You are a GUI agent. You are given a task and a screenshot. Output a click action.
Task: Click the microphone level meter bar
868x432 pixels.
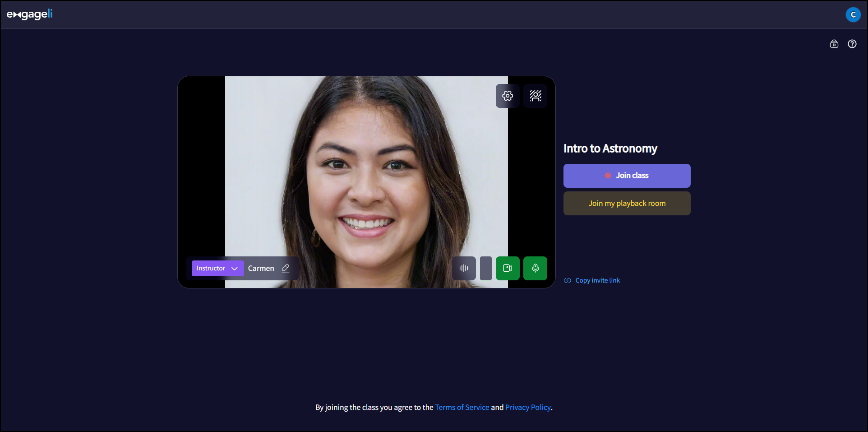pyautogui.click(x=485, y=268)
